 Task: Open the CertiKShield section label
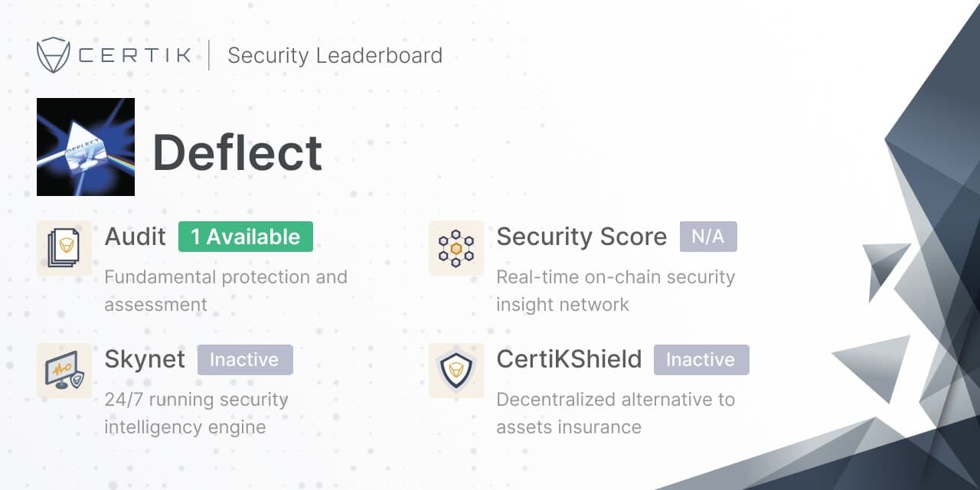[x=569, y=359]
